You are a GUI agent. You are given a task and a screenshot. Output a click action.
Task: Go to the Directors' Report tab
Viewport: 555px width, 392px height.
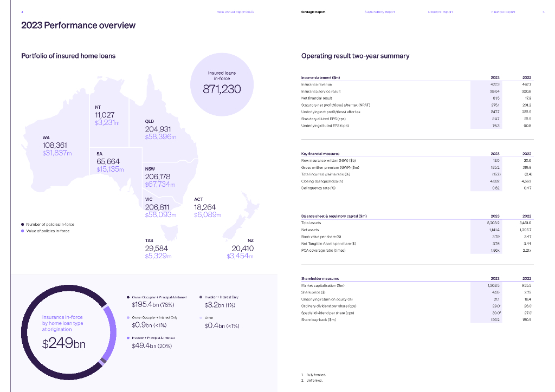[439, 11]
